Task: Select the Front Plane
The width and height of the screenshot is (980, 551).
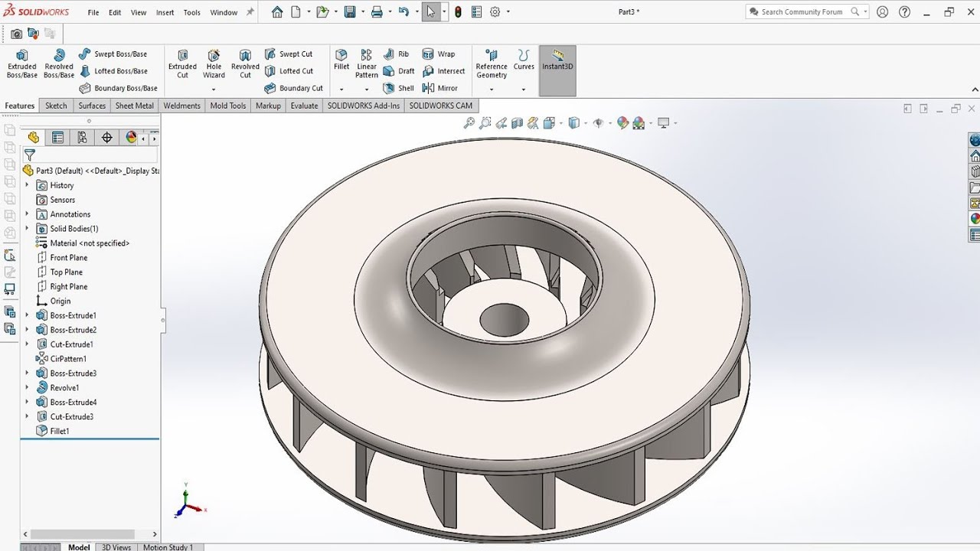Action: [61, 258]
